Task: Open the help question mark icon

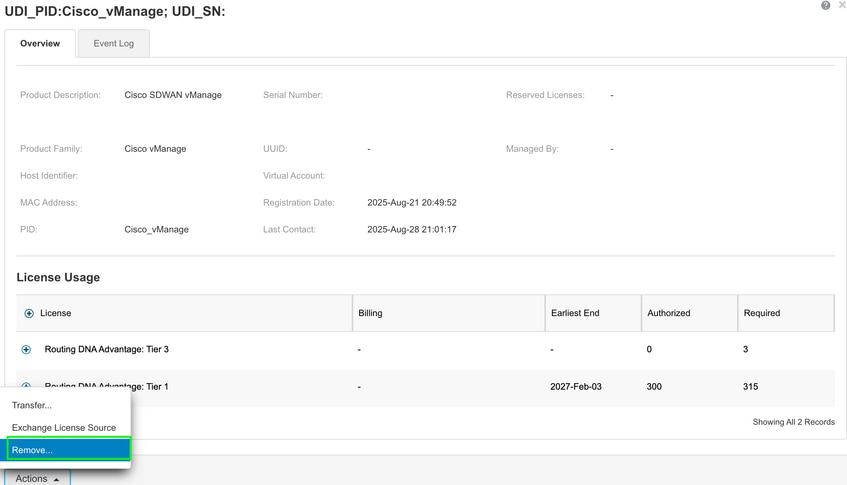Action: 825,5
